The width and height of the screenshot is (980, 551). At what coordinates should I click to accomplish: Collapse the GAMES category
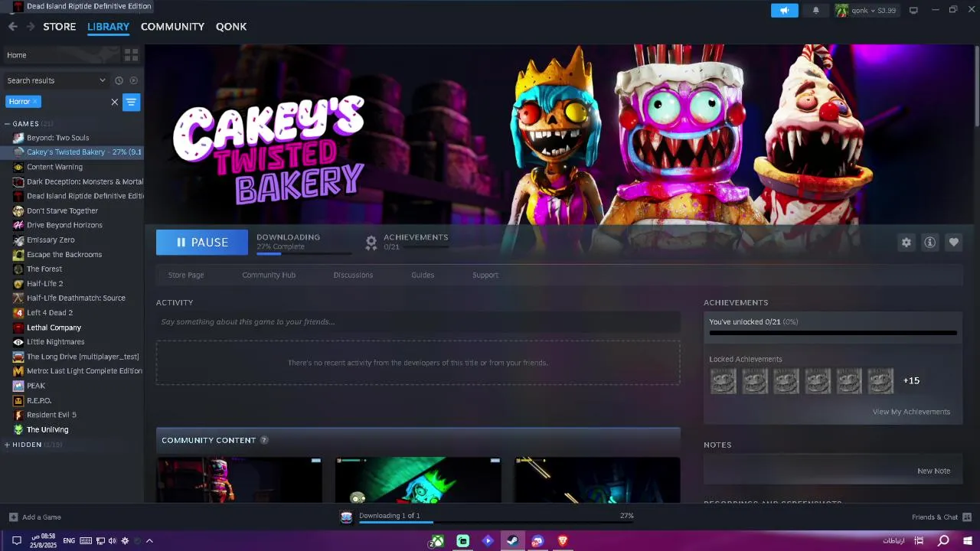click(x=7, y=124)
